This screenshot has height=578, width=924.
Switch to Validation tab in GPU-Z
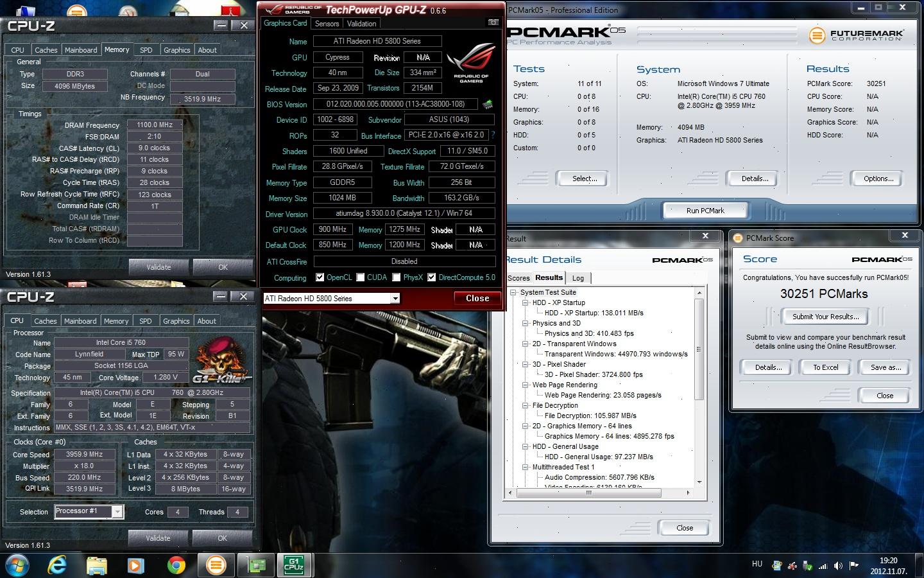click(x=361, y=24)
